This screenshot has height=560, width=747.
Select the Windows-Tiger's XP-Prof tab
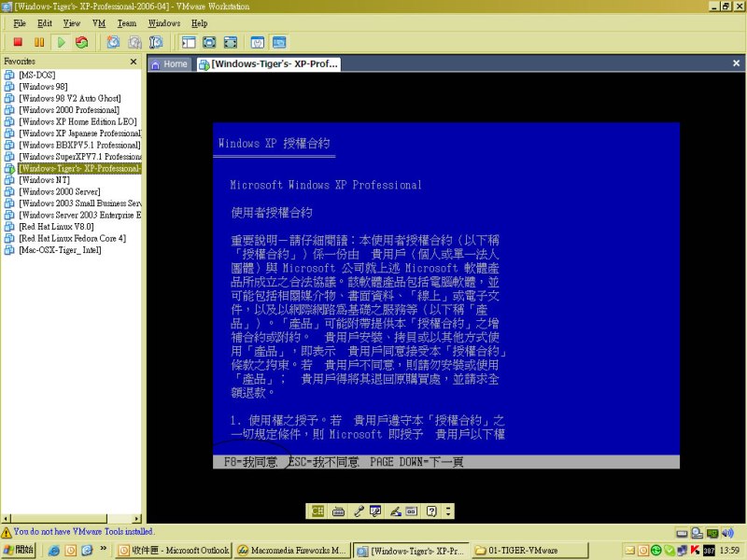(269, 64)
